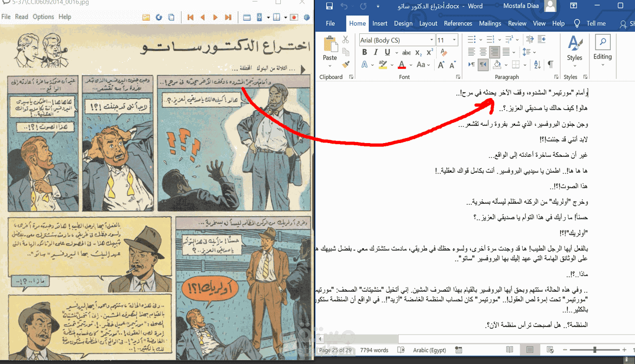Image resolution: width=635 pixels, height=364 pixels.
Task: Expand the Paste options arrow
Action: tap(330, 66)
